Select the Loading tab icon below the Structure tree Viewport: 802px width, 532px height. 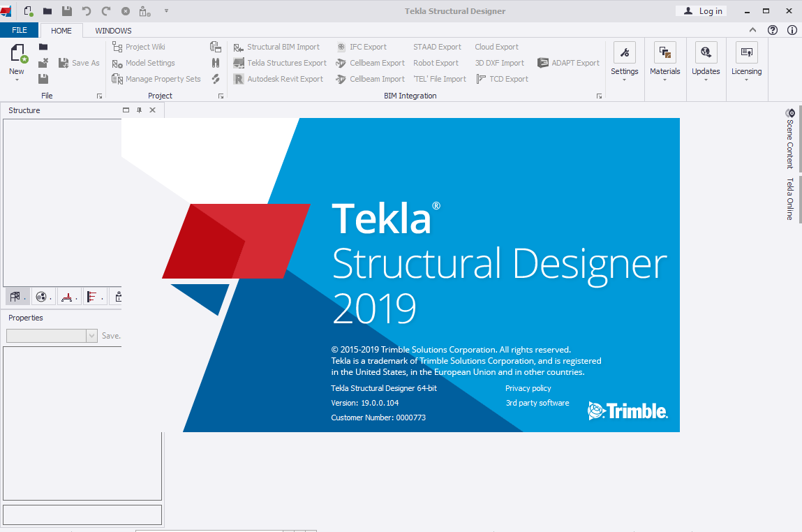coord(94,297)
